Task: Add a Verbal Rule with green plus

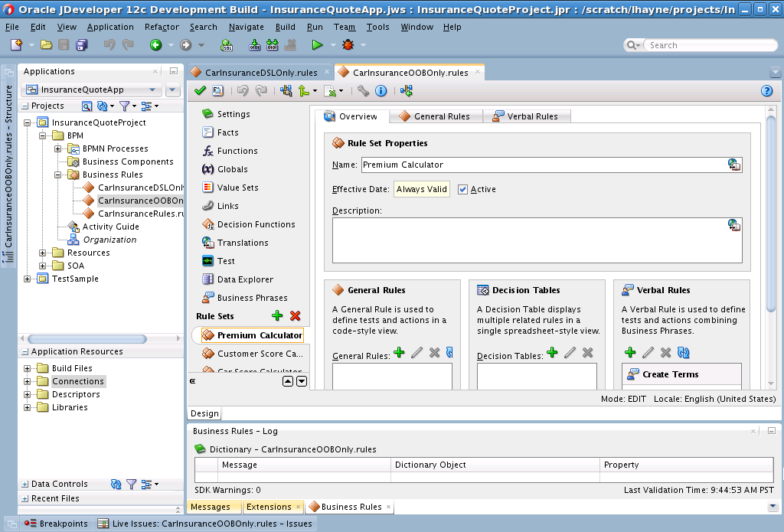Action: (630, 353)
